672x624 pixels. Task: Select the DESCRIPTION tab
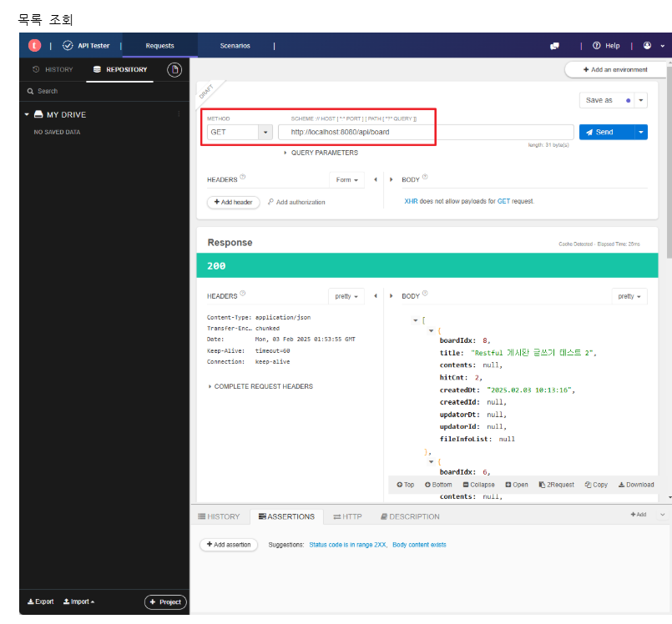[x=410, y=516]
